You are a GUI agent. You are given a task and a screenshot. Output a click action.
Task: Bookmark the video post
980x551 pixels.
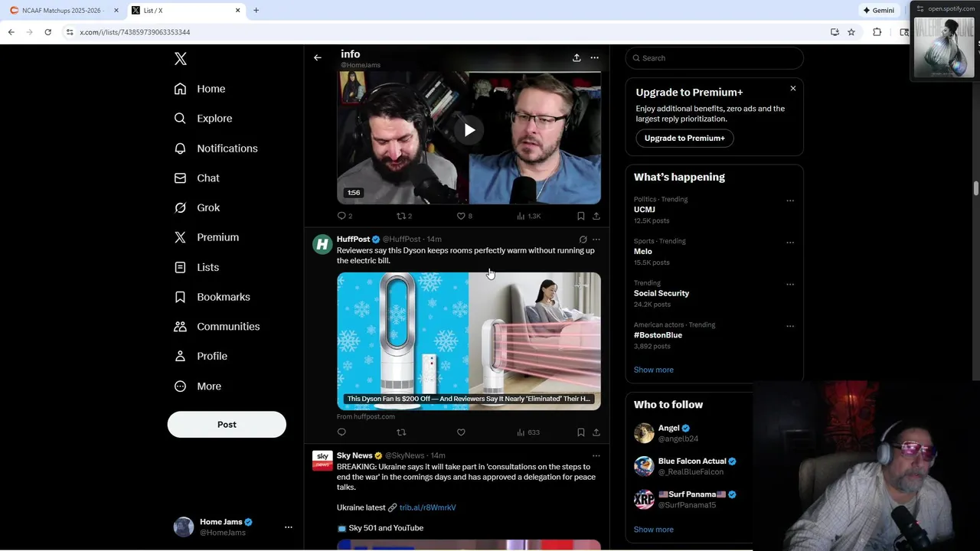(581, 216)
